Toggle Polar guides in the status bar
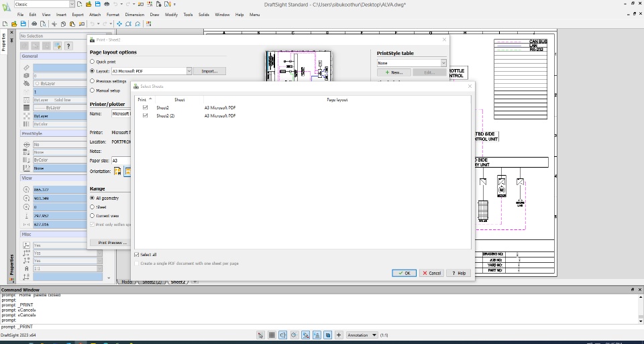 pyautogui.click(x=294, y=335)
